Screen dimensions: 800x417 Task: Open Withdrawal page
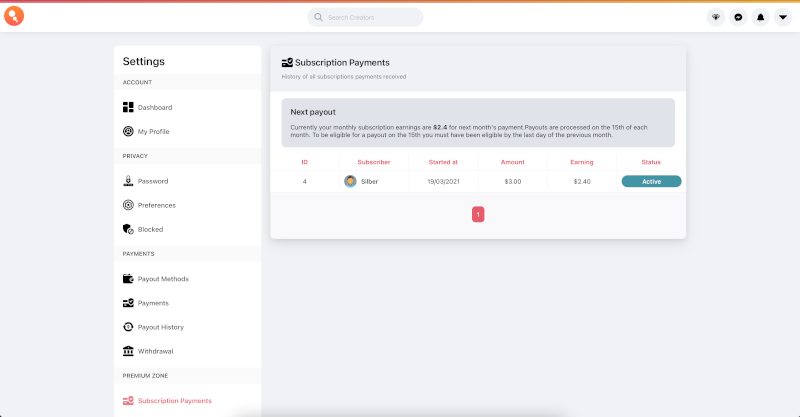coord(156,351)
